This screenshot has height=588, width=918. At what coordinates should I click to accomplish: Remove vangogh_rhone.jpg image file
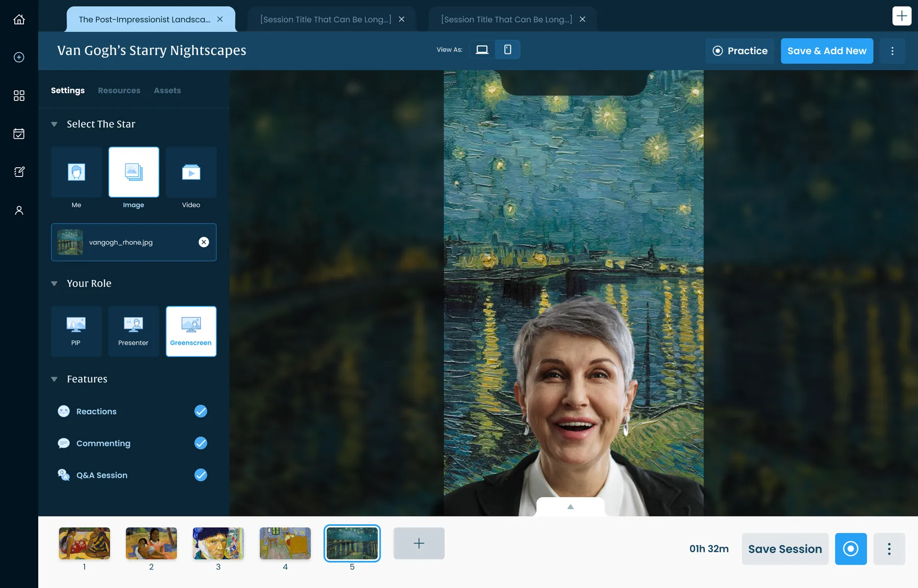(203, 242)
